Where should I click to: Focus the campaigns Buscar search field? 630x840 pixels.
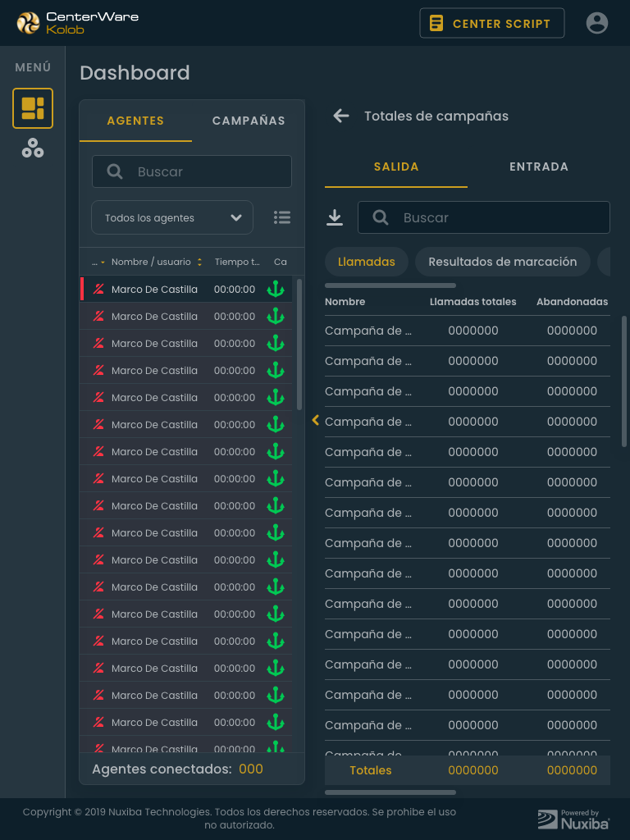click(x=484, y=217)
